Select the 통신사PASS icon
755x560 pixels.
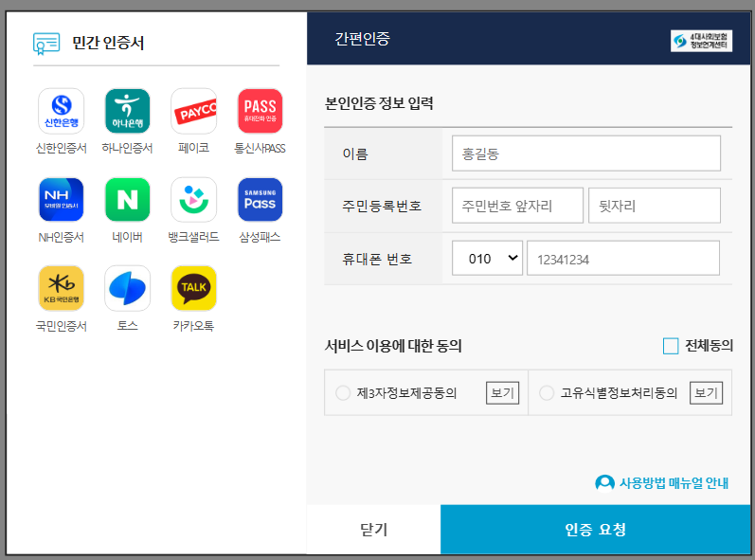tap(260, 111)
